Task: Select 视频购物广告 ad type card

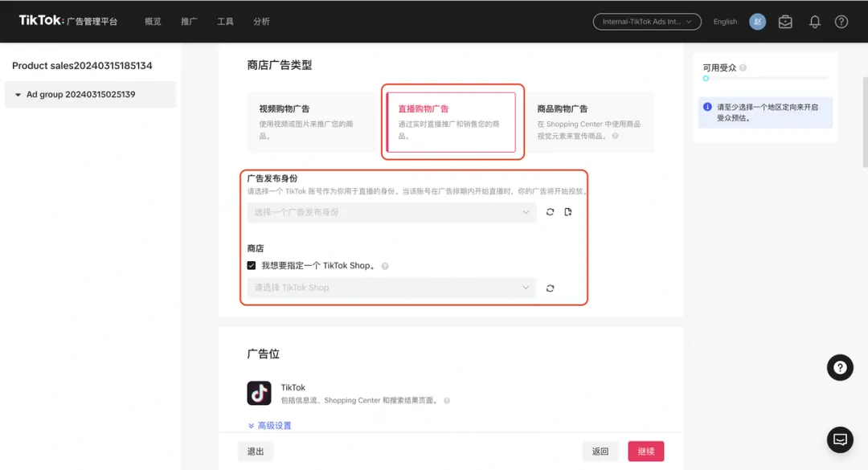Action: click(x=312, y=122)
